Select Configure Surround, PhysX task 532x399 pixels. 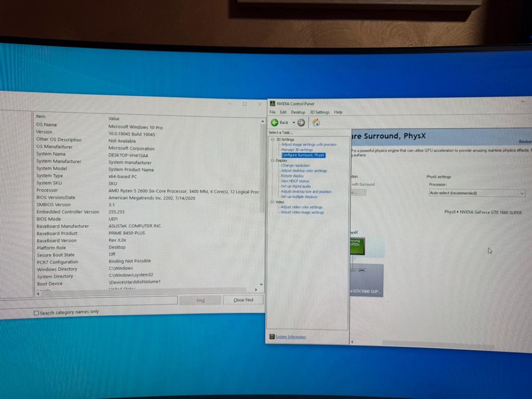click(x=303, y=155)
